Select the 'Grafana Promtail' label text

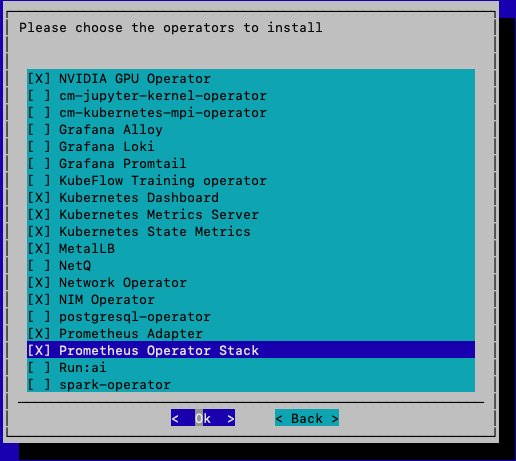click(x=123, y=164)
